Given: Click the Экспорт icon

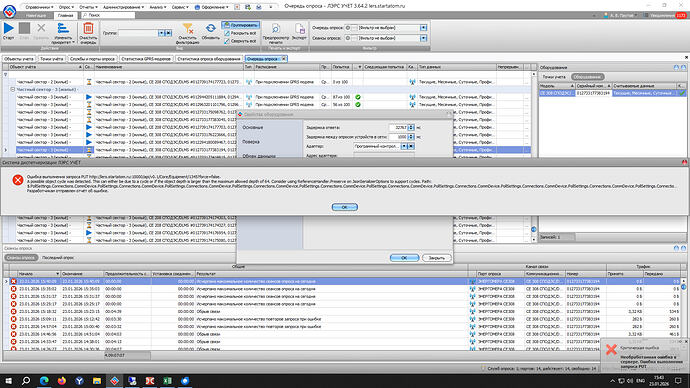Looking at the screenshot, I should pos(299,29).
